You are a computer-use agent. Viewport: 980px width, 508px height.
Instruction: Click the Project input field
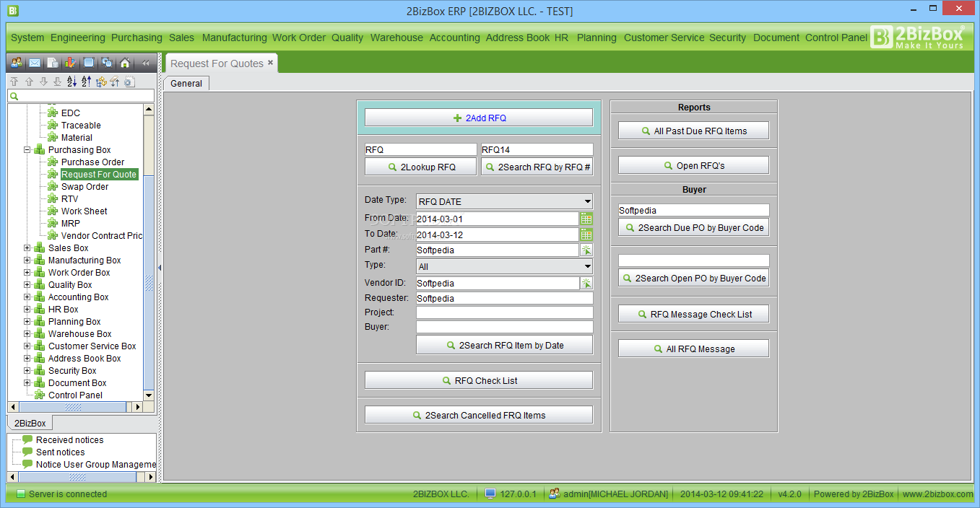(x=505, y=312)
